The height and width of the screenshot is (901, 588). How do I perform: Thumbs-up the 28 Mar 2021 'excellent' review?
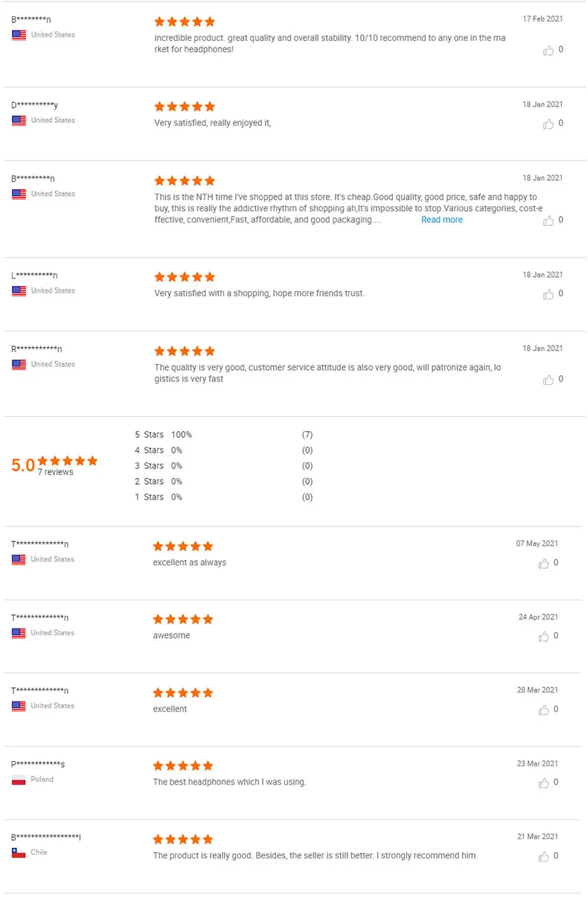[544, 710]
